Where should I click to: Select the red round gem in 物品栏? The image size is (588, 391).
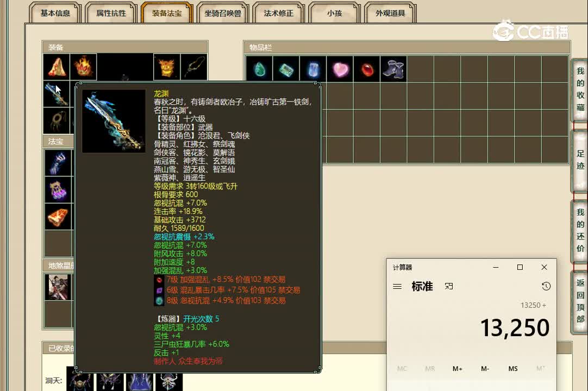point(367,70)
